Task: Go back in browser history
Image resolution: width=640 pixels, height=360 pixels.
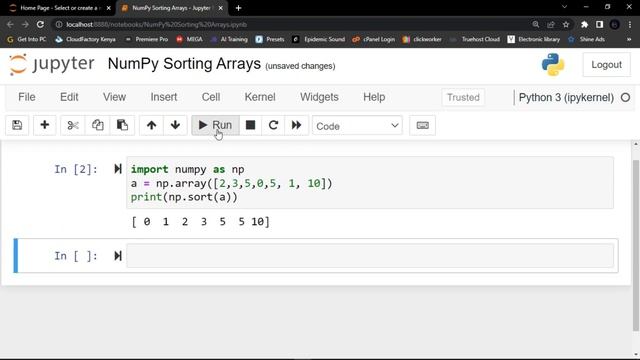Action: tap(10, 24)
